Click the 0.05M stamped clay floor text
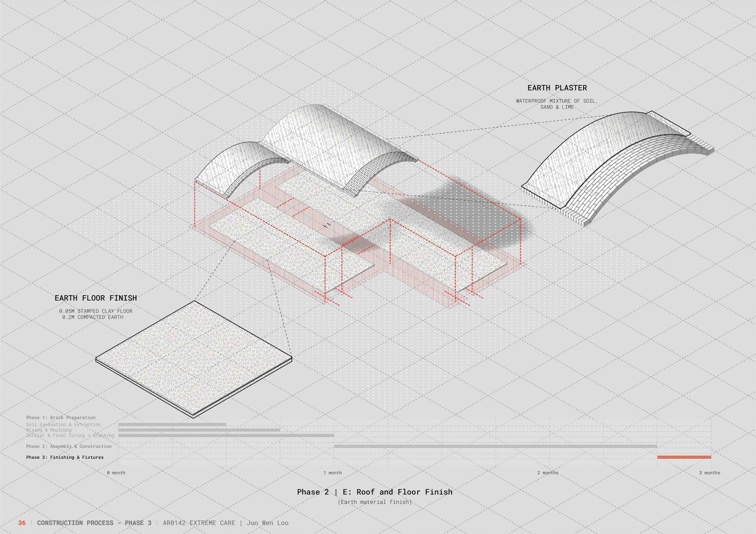 pos(96,311)
